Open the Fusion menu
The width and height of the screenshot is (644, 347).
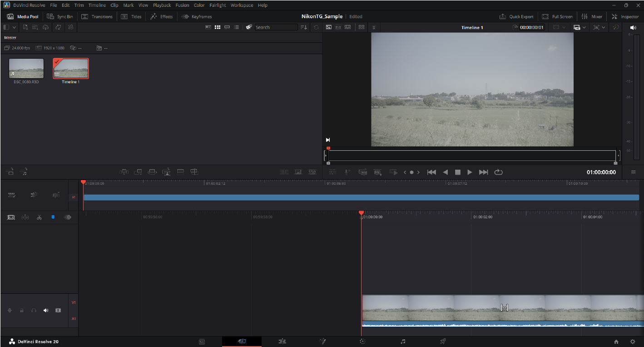click(x=182, y=5)
